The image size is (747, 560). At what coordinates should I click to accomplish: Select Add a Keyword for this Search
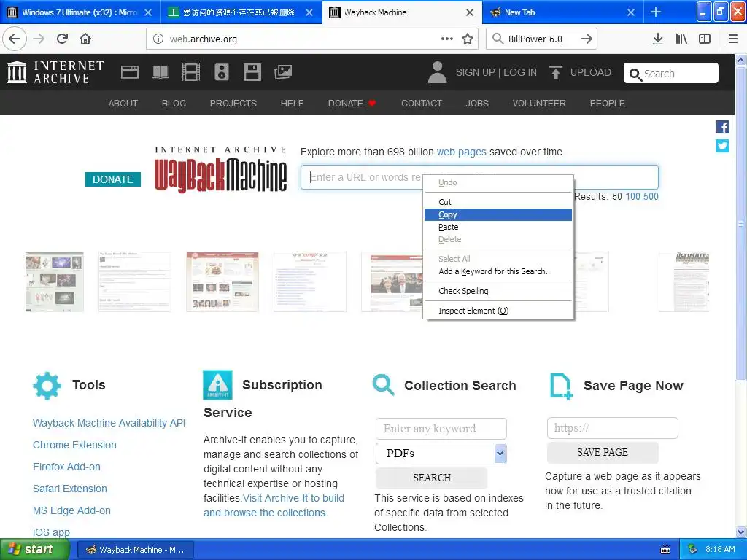click(498, 271)
